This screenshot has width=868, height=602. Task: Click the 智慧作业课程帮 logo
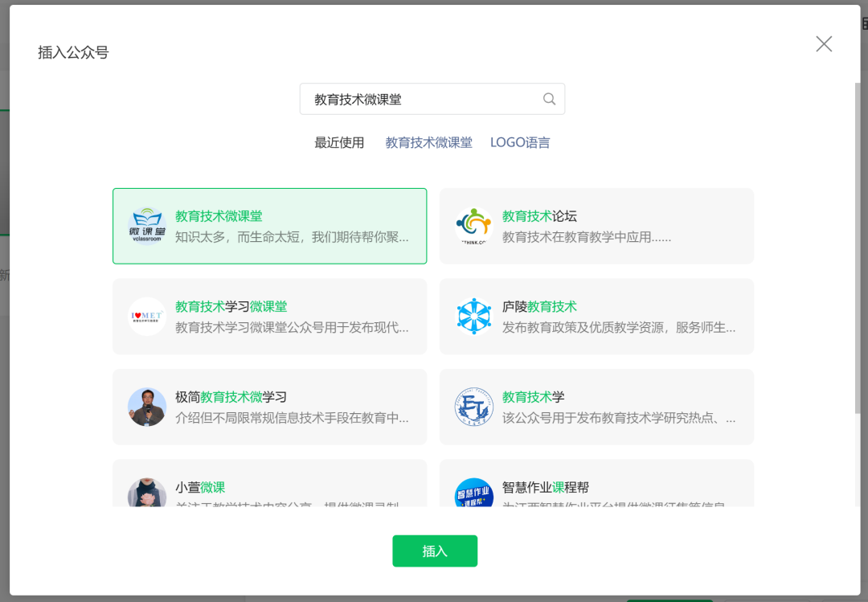(x=473, y=493)
